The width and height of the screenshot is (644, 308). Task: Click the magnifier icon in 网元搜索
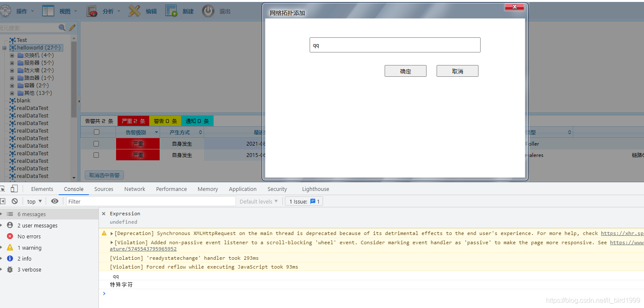62,27
